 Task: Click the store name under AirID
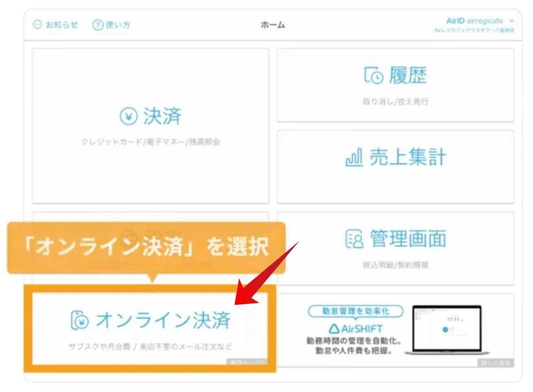coord(474,30)
